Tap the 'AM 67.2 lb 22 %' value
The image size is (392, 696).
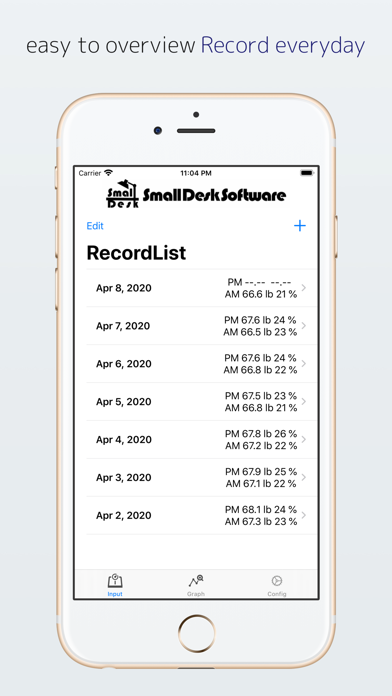point(261,446)
